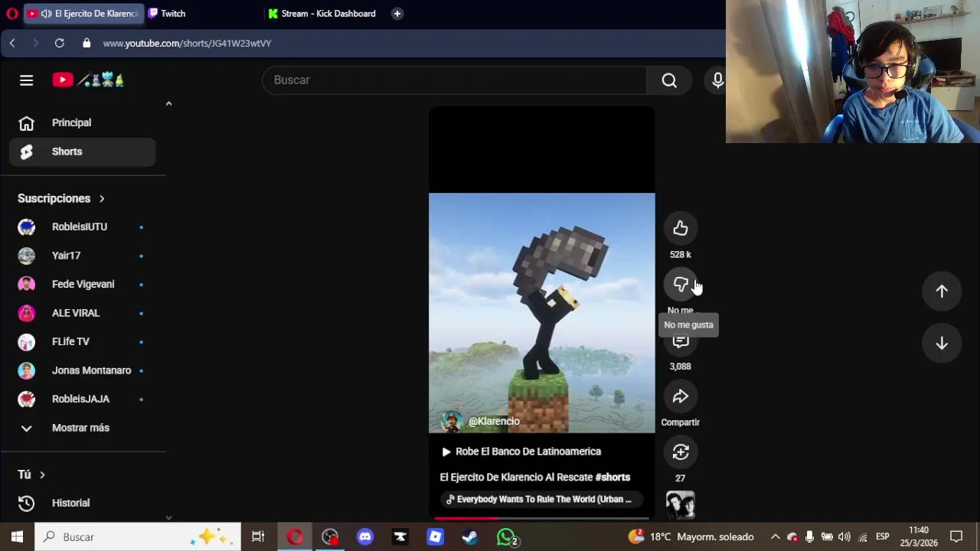The width and height of the screenshot is (980, 551).
Task: Open Opera GX from the taskbar
Action: coord(295,537)
